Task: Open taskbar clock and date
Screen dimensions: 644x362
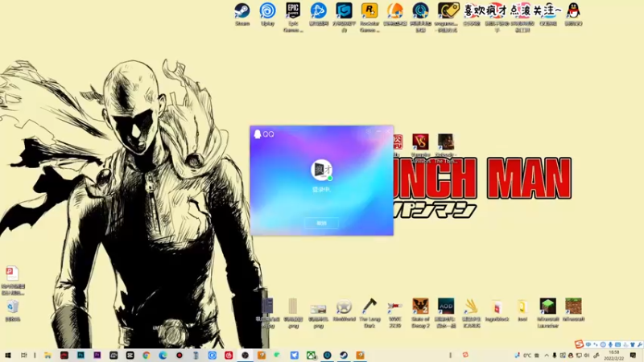Action: tap(614, 356)
